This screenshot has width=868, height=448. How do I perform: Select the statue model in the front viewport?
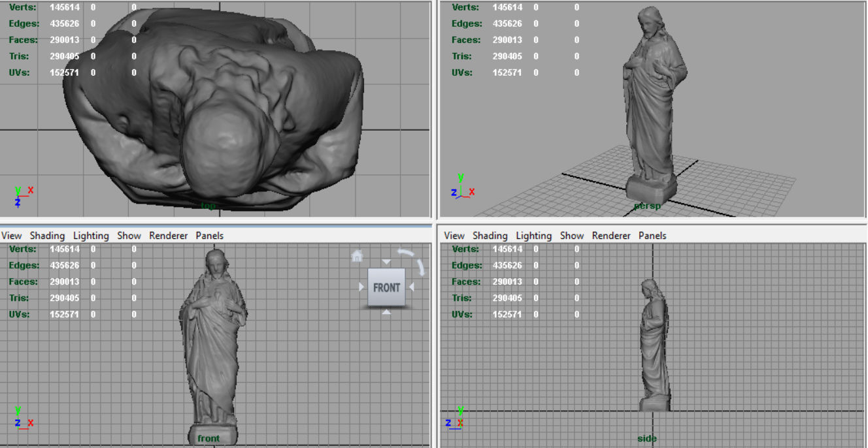pos(212,346)
